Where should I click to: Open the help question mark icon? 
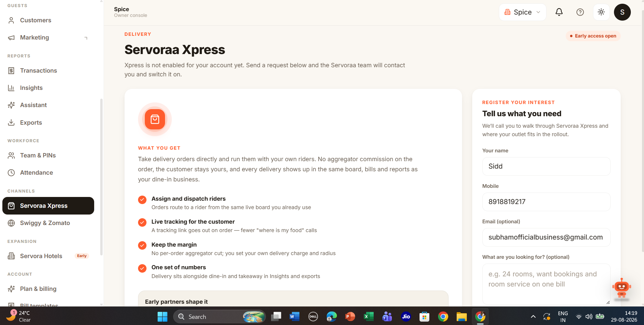click(580, 12)
